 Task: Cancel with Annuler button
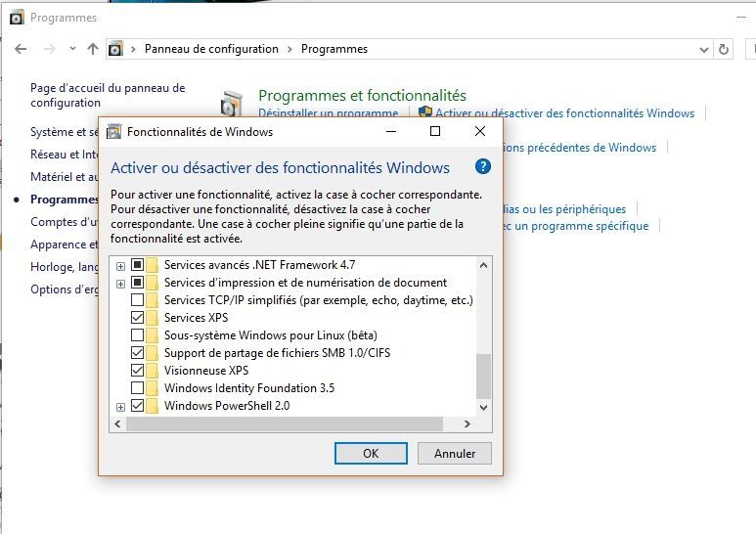(x=455, y=454)
